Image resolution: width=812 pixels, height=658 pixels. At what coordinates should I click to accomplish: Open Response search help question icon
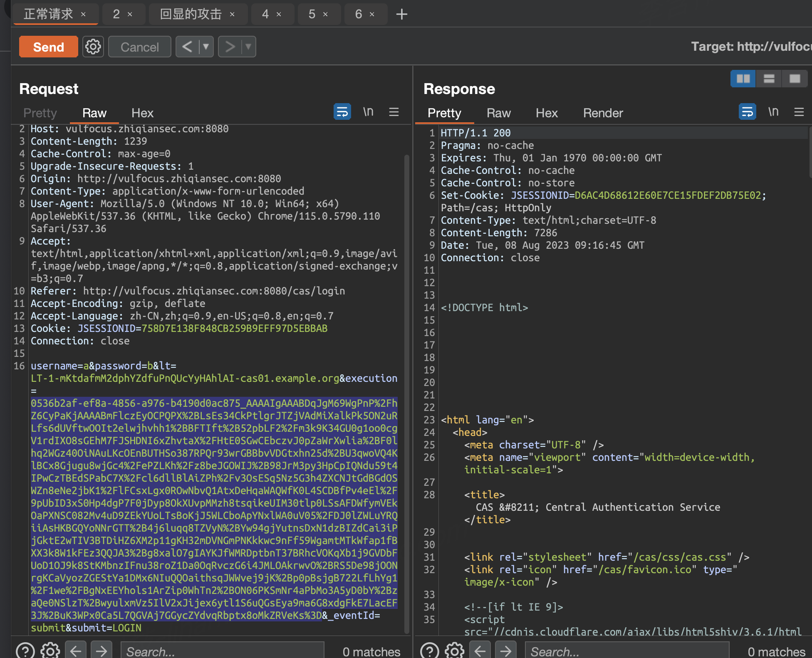point(429,650)
